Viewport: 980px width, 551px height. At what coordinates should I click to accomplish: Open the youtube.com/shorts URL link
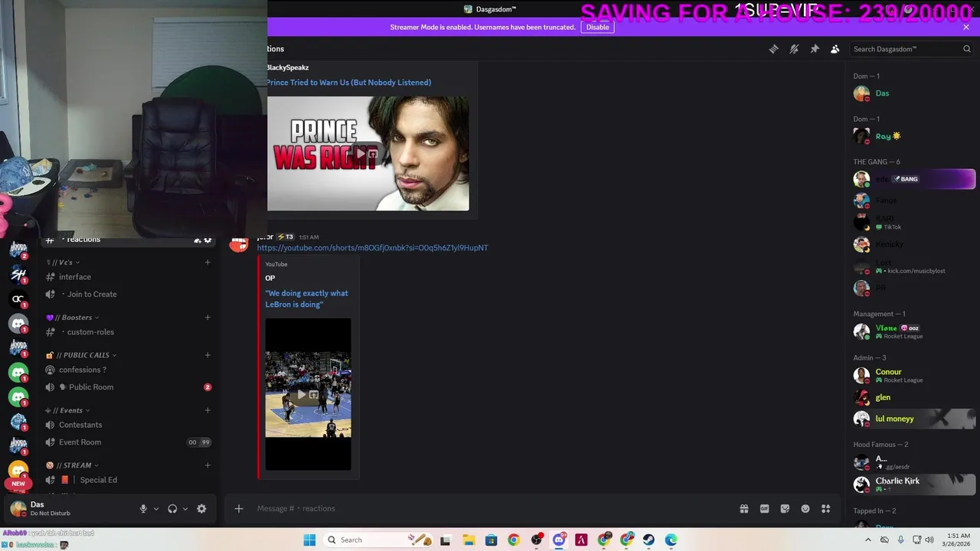tap(373, 248)
